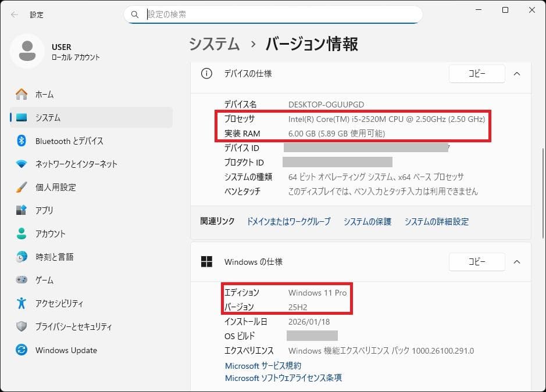Screen dimensions: 546x392
Task: Open ドメインまたはワークグループ link
Action: [x=288, y=222]
